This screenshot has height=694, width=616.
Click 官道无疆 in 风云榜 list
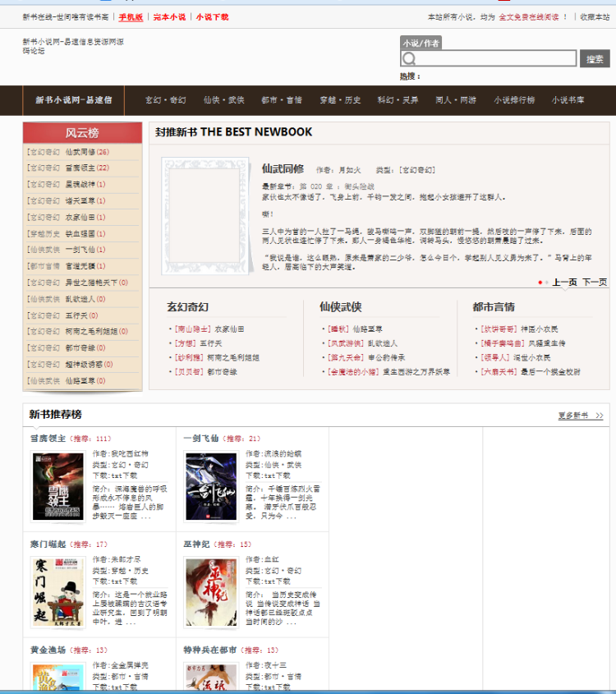coord(80,266)
